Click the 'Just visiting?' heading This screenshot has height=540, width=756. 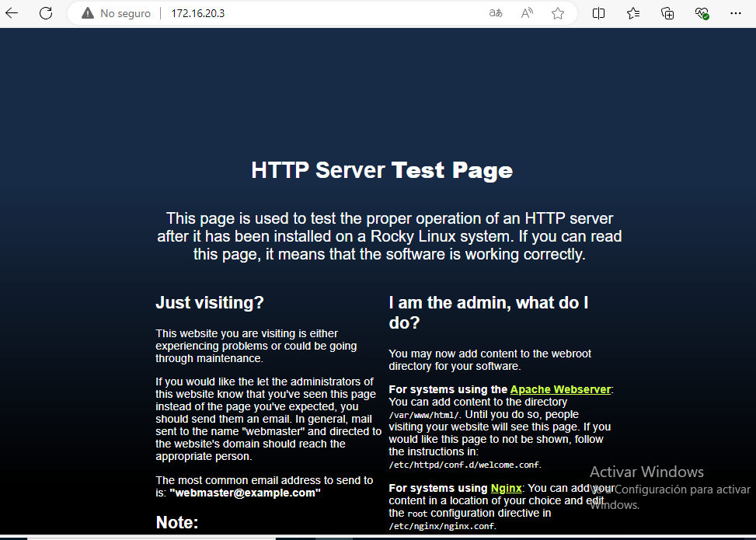pos(210,302)
